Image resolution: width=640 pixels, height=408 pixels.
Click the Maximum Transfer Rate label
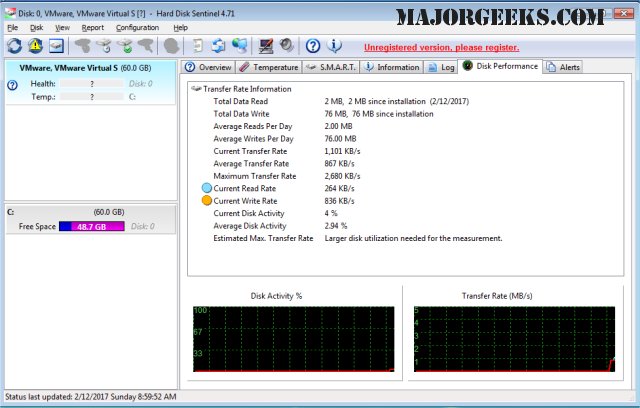pyautogui.click(x=255, y=176)
